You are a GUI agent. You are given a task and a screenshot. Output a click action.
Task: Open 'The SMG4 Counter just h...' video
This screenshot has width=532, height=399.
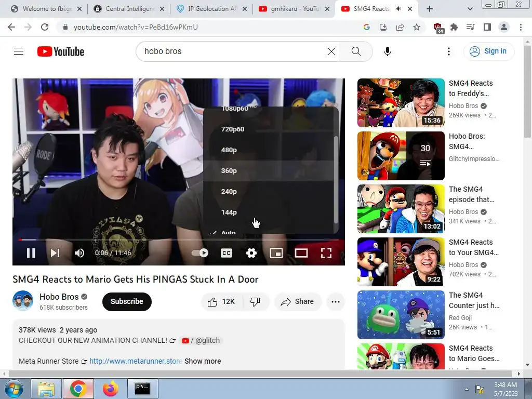click(x=401, y=314)
